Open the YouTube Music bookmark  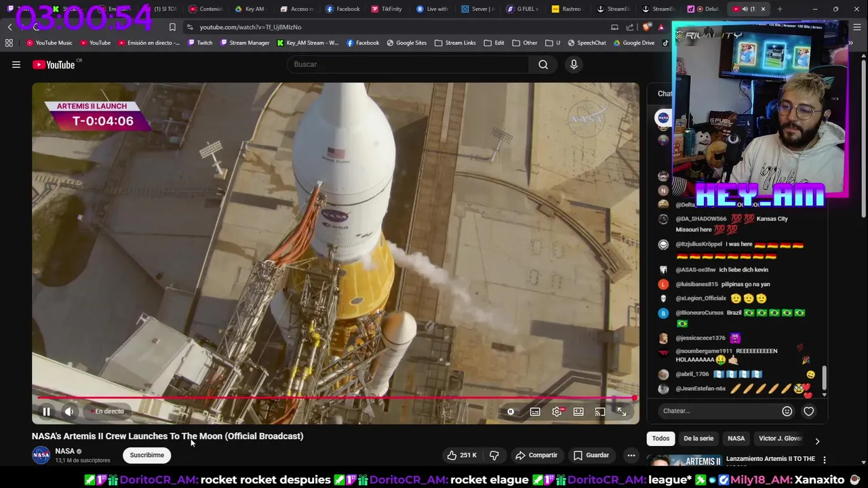[49, 43]
